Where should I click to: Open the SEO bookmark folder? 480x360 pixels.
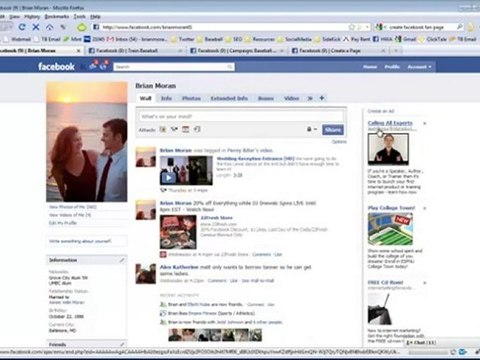[234, 39]
